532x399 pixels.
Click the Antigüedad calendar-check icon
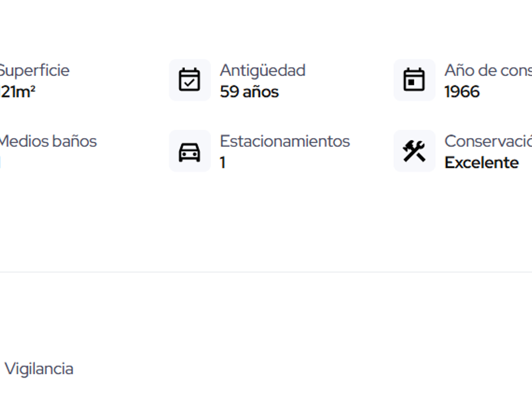[189, 80]
